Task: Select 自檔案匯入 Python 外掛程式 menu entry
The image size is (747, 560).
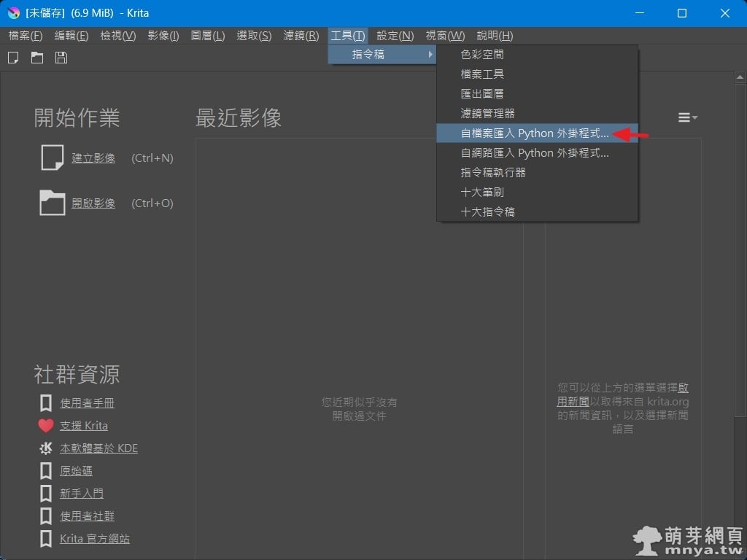Action: [x=534, y=133]
